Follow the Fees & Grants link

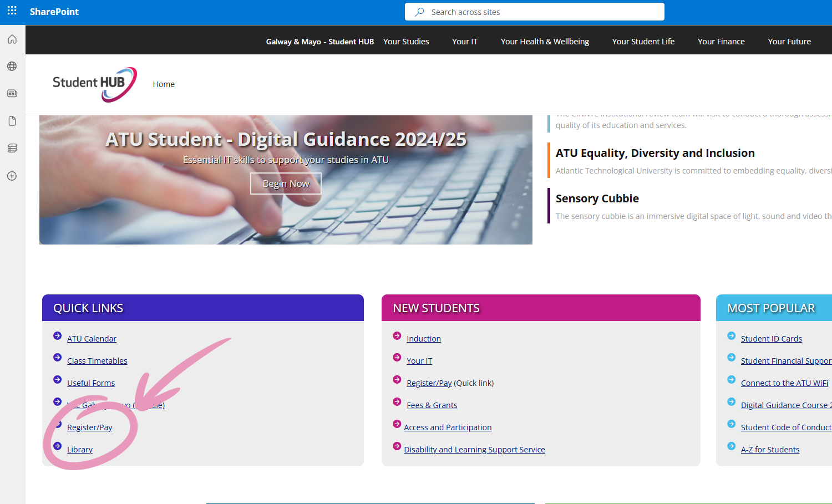tap(432, 405)
